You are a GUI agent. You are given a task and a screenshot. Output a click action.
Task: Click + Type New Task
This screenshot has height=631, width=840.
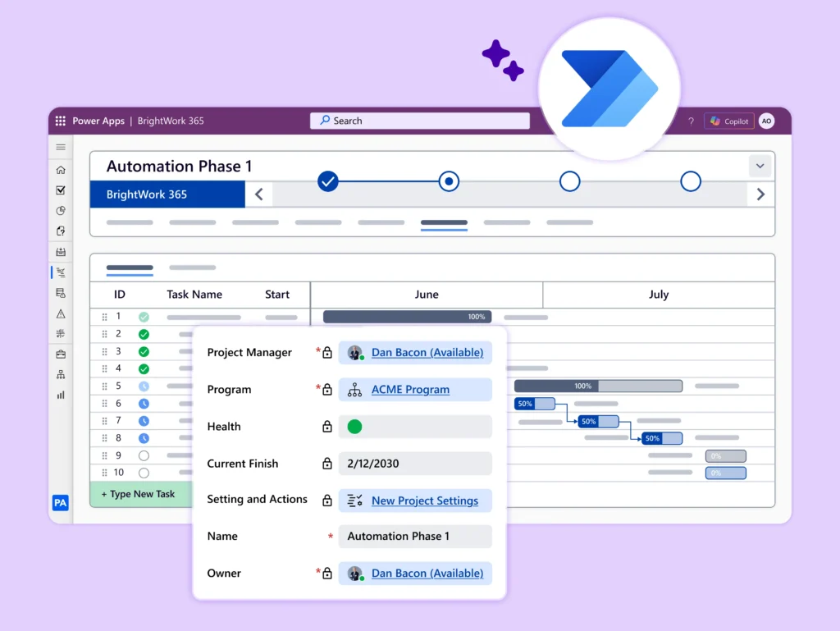[141, 494]
